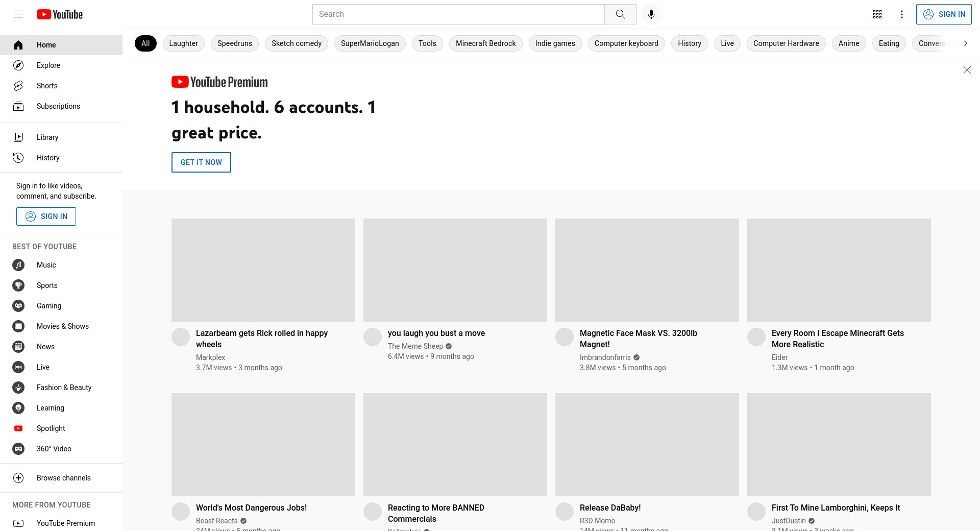The image size is (980, 531).
Task: Open Movies & Shows
Action: pos(61,326)
